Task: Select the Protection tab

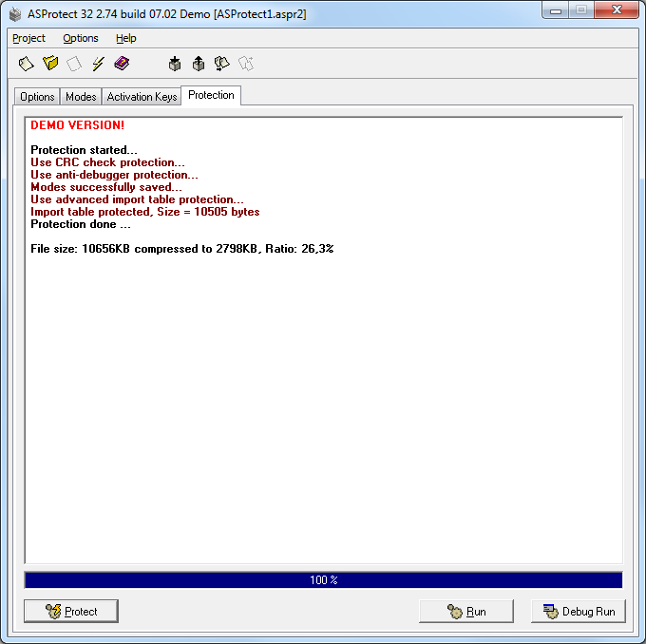Action: point(211,95)
